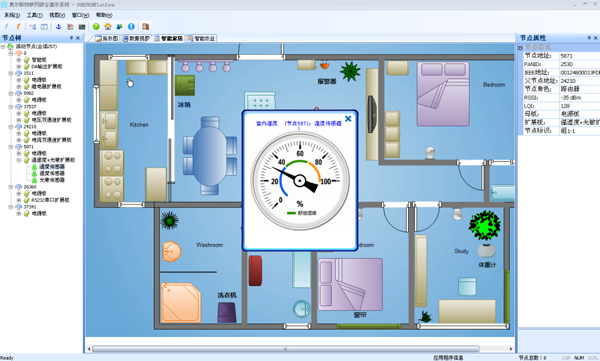Click the green question mark help icon
Image resolution: width=600 pixels, height=361 pixels.
tap(96, 26)
